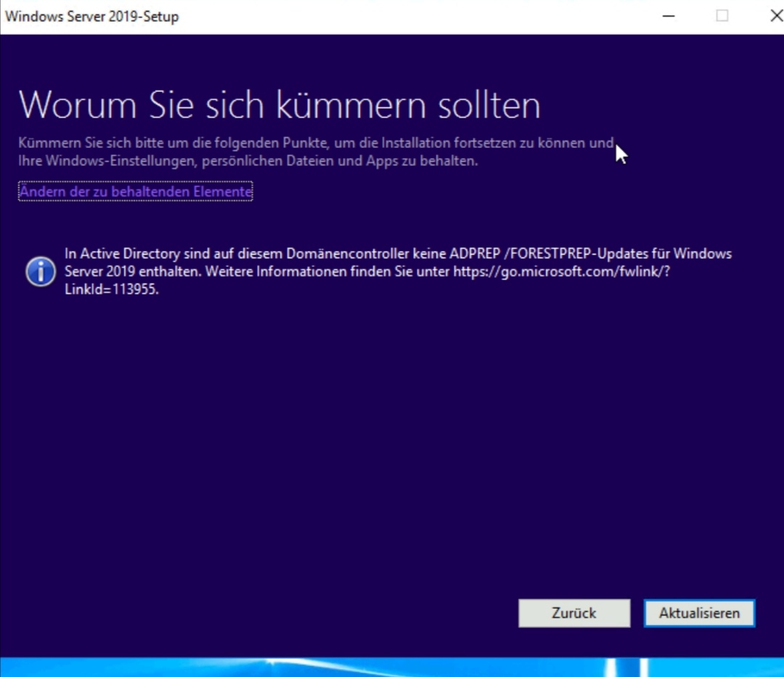
Task: Click the 'Kümmern Sie sich bitte' description paragraph
Action: [x=316, y=152]
